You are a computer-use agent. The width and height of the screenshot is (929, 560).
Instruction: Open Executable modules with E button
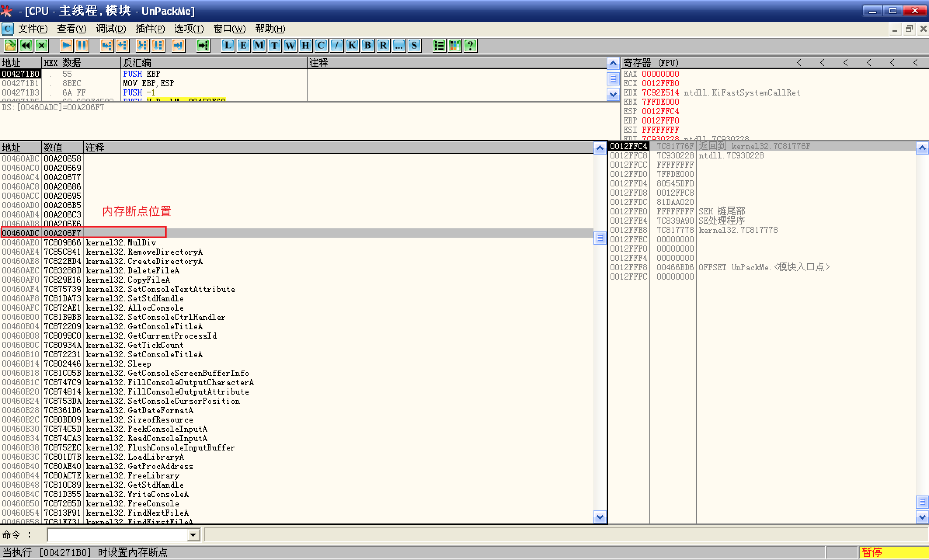point(244,46)
